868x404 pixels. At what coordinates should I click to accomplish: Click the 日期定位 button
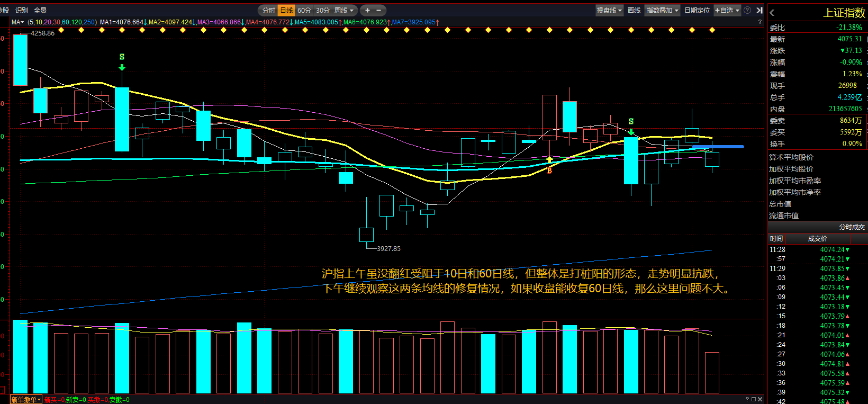pyautogui.click(x=697, y=10)
